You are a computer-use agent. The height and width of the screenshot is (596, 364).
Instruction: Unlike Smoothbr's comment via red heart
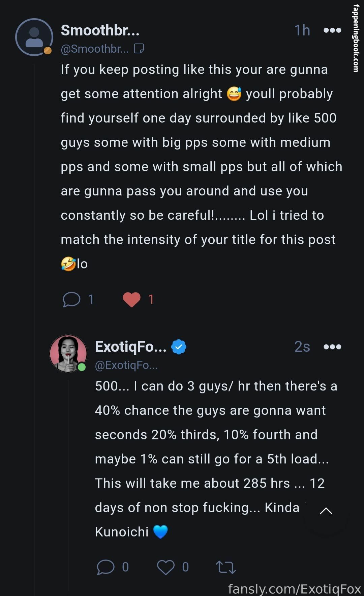[x=131, y=299]
